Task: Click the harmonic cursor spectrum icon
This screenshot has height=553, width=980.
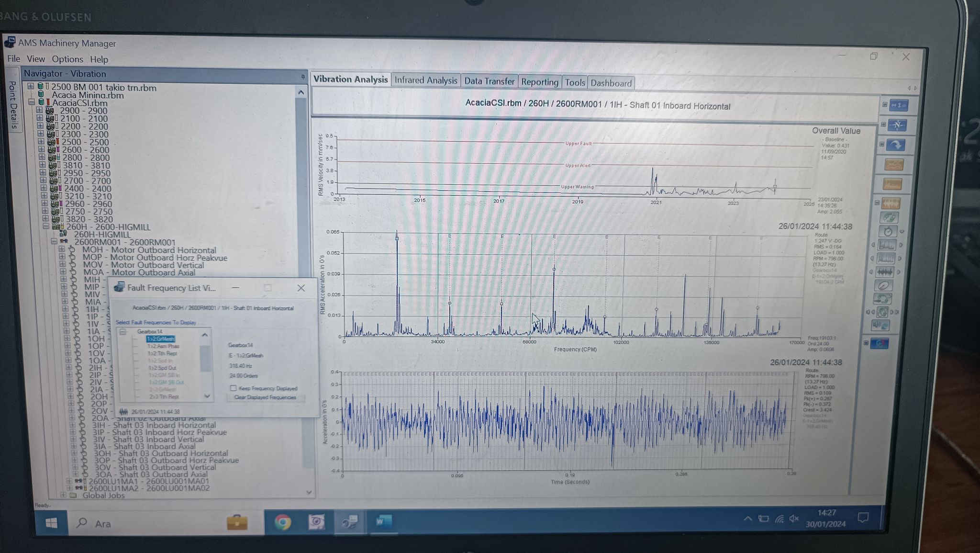Action: coord(886,259)
